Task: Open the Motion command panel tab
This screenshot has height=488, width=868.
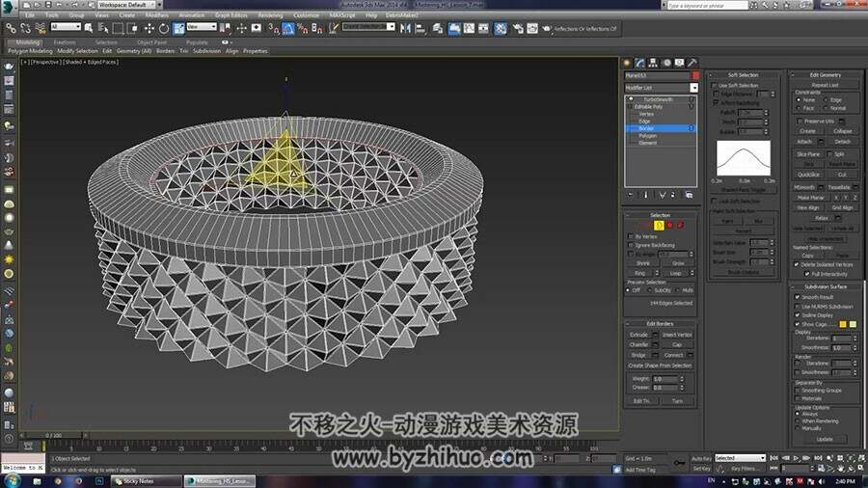Action: pos(666,63)
